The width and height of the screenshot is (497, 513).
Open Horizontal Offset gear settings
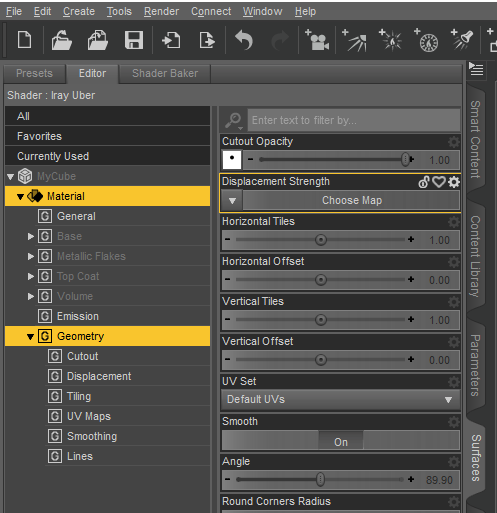click(454, 262)
